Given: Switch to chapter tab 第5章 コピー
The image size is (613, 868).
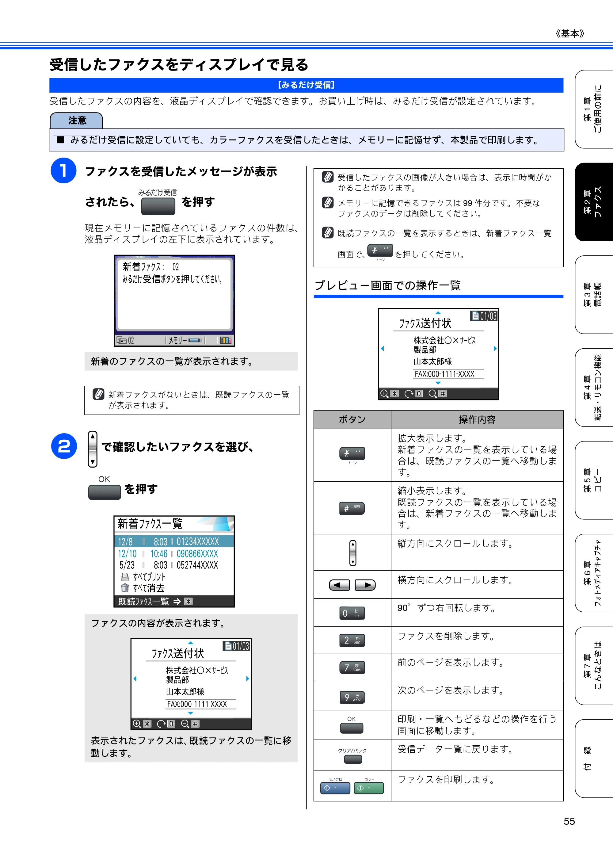Looking at the screenshot, I should pos(594,480).
